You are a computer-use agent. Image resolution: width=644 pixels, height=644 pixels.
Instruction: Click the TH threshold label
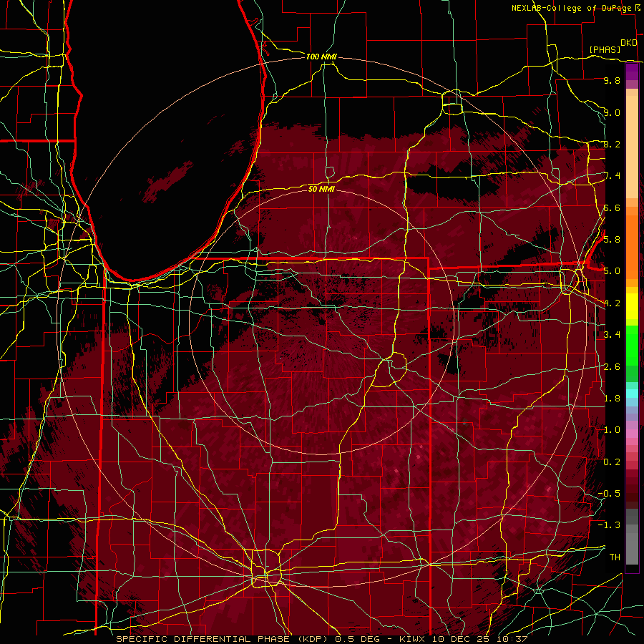pyautogui.click(x=615, y=557)
